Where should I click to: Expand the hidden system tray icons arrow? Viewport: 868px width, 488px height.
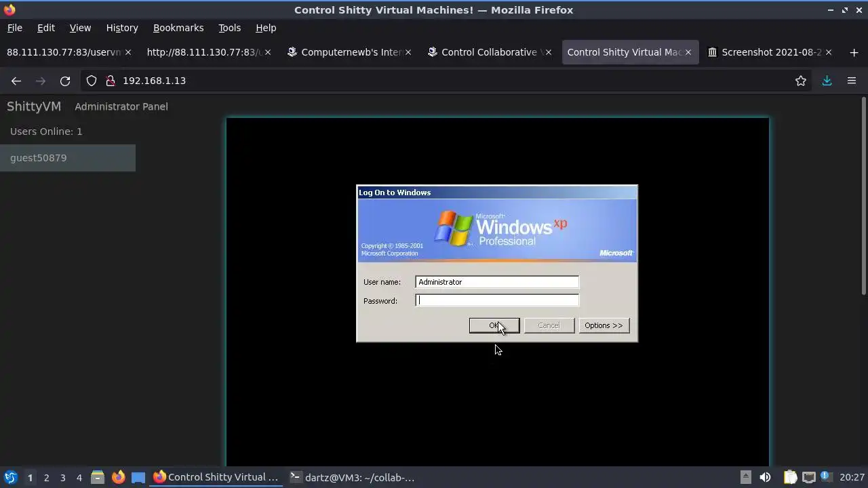tap(745, 477)
